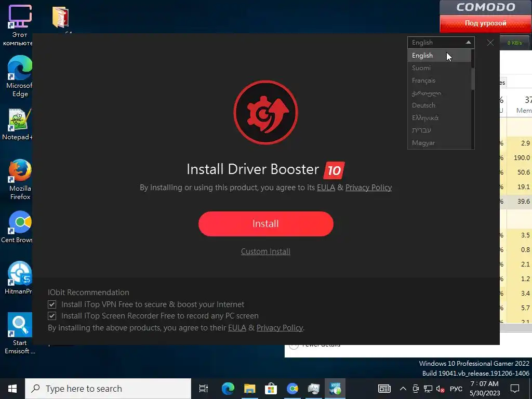Open Cent Browser from the taskbar
This screenshot has height=399, width=532.
point(292,389)
